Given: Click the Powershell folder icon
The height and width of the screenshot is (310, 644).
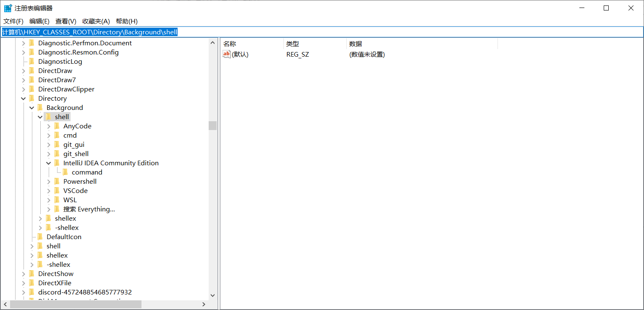Looking at the screenshot, I should click(57, 181).
